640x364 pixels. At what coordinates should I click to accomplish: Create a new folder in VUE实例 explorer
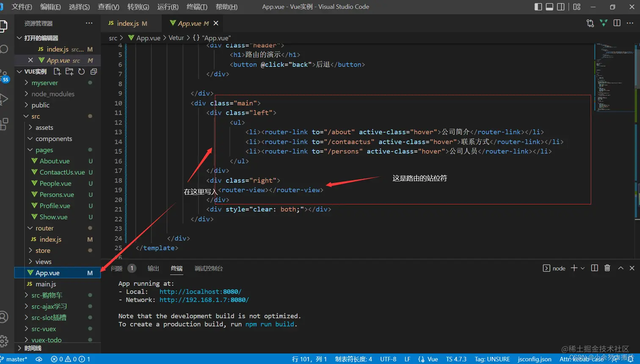pos(69,71)
